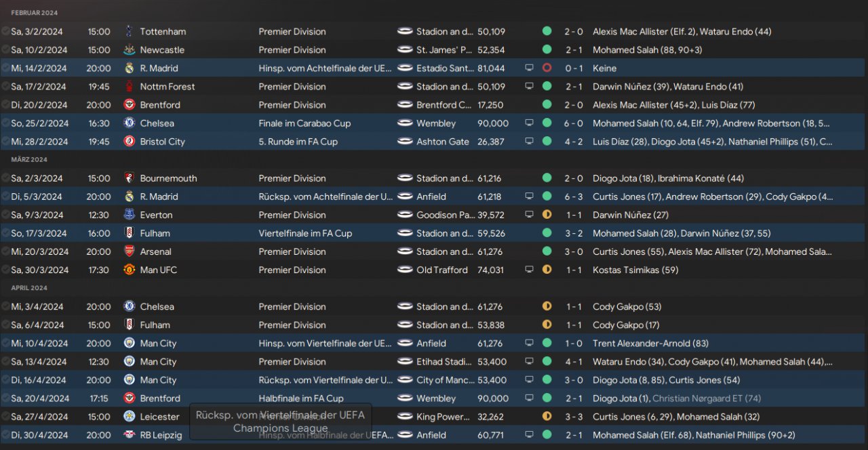Click the TV broadcast icon in the Old Trafford row

(529, 270)
